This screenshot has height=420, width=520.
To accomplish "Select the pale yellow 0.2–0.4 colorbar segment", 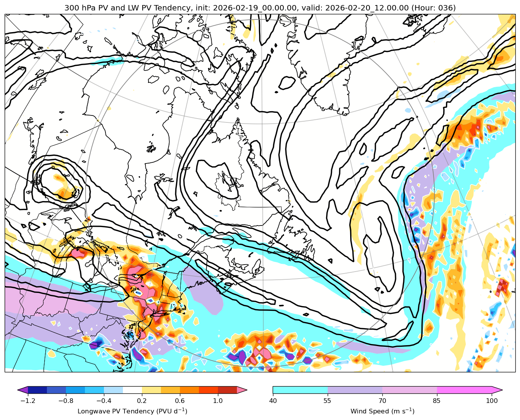I will (x=151, y=390).
